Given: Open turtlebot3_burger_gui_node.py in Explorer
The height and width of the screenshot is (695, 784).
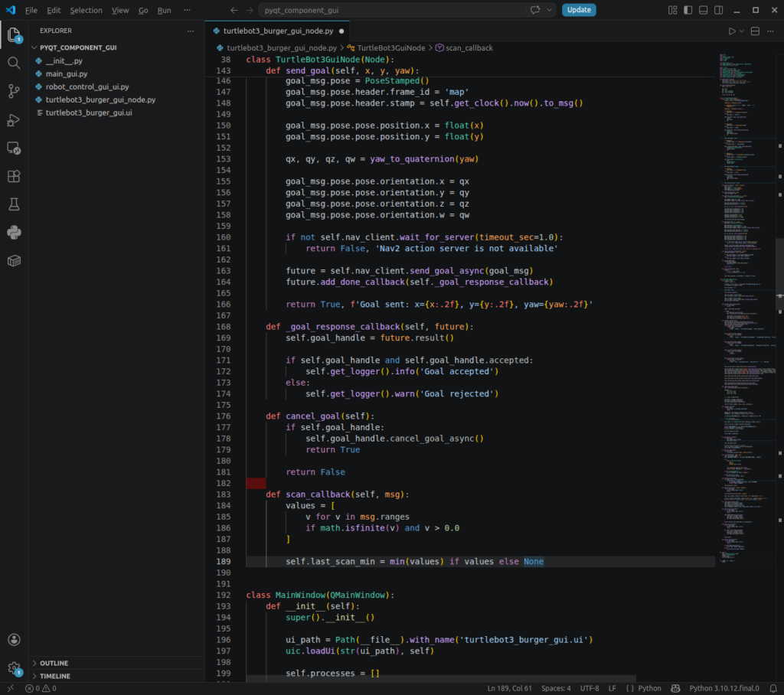Looking at the screenshot, I should [116, 100].
